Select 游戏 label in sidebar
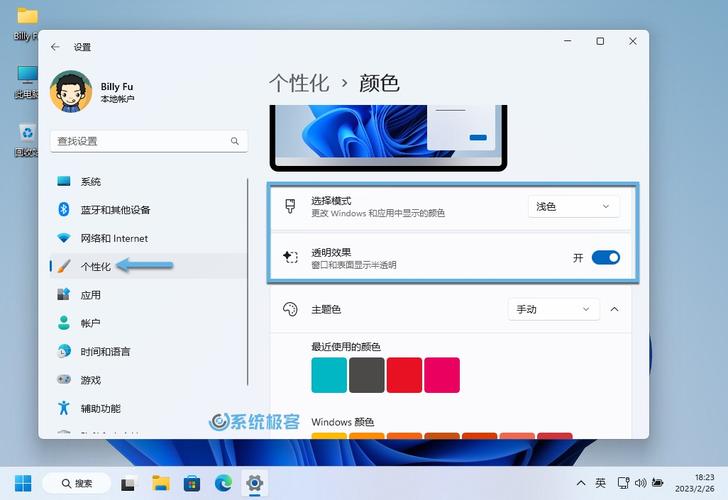This screenshot has width=728, height=500. [x=91, y=380]
